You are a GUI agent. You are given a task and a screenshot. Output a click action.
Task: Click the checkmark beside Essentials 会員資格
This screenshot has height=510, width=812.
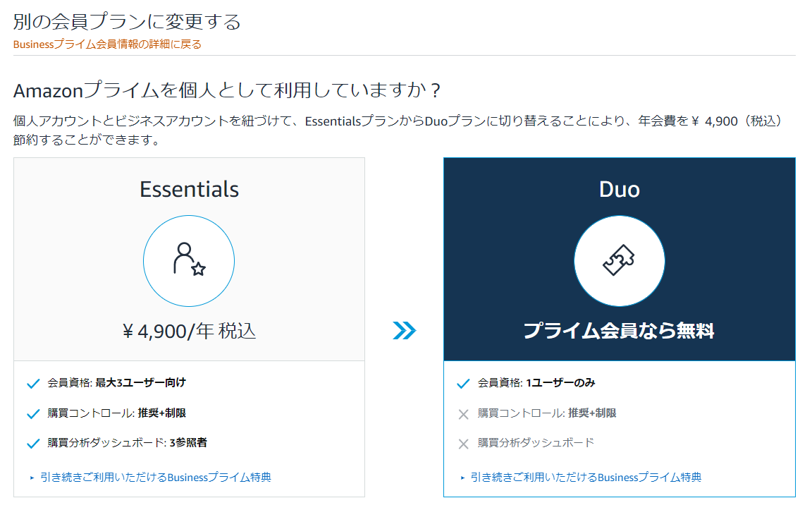pos(32,384)
